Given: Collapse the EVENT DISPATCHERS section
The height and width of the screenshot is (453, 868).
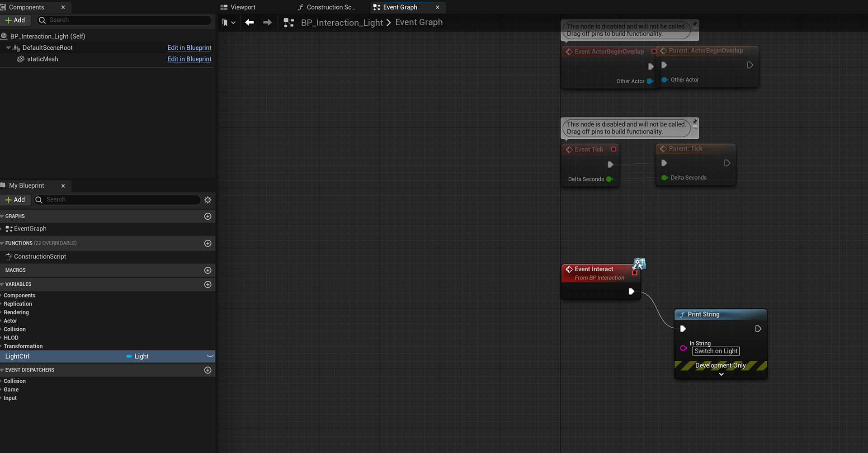Looking at the screenshot, I should click(2, 370).
